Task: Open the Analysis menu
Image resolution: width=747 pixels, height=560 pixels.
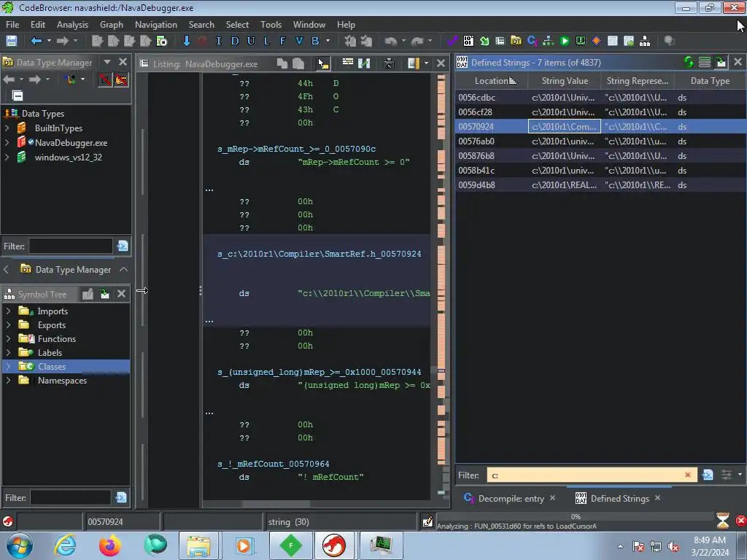Action: [x=72, y=24]
